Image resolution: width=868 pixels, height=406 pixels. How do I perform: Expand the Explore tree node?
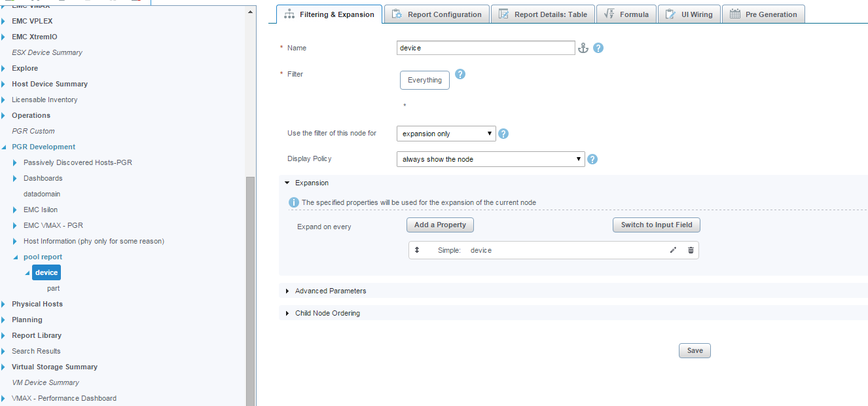click(x=3, y=68)
